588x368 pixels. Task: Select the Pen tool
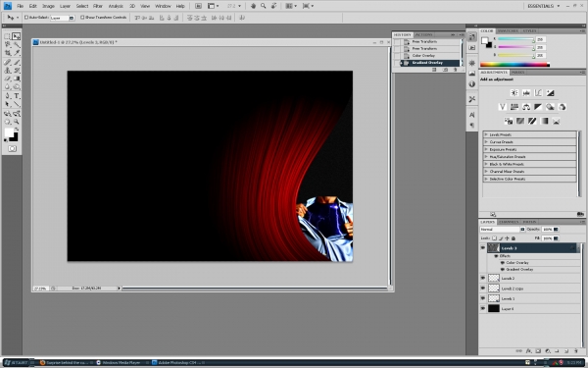tap(7, 96)
